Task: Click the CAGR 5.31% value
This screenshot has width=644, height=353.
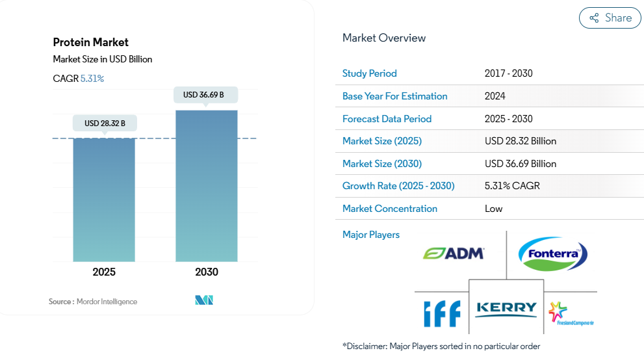Action: click(92, 79)
